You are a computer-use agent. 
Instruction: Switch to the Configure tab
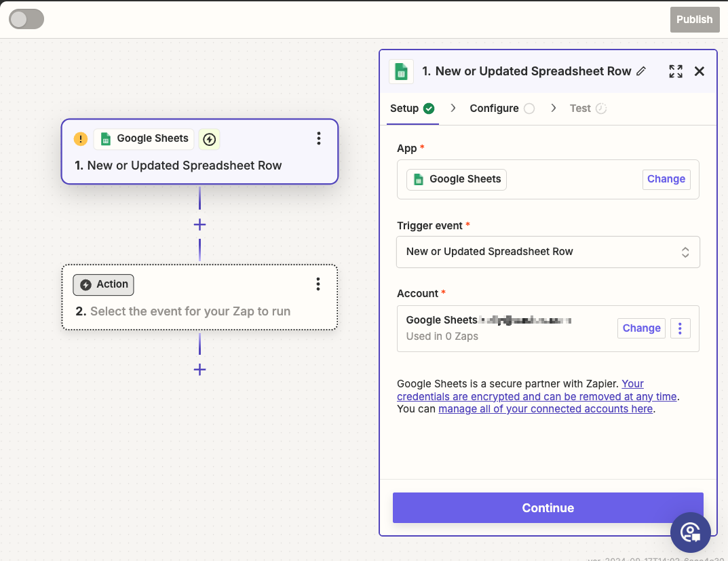pyautogui.click(x=502, y=109)
